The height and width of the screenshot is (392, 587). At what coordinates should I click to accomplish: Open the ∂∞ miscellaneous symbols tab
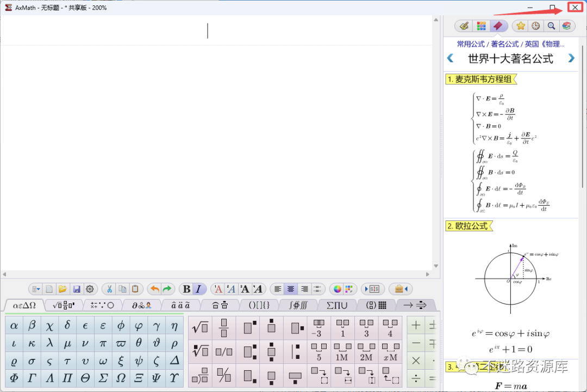tap(141, 305)
